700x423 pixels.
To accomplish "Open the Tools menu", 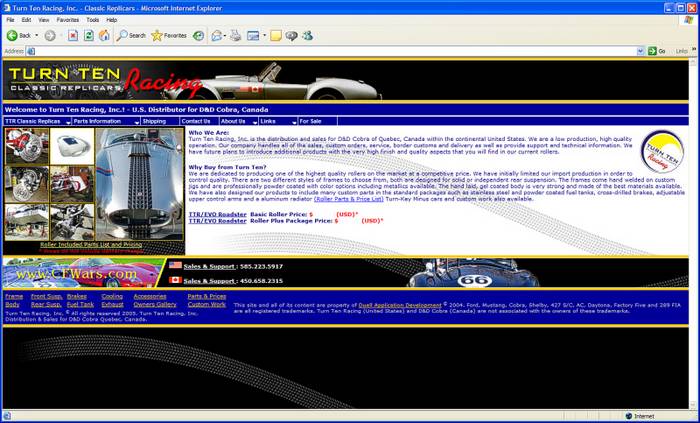I will 92,19.
